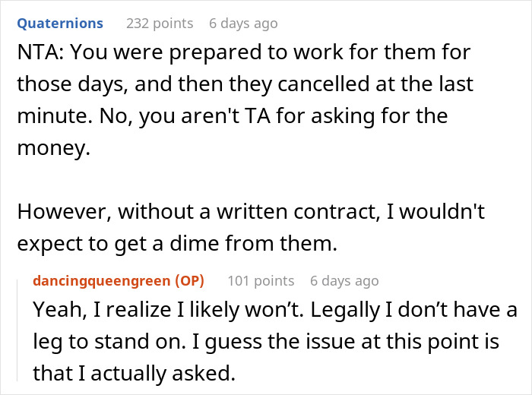Viewport: 532px width, 395px height.
Task: Click the timestamp next to 232 points
Action: (x=243, y=24)
